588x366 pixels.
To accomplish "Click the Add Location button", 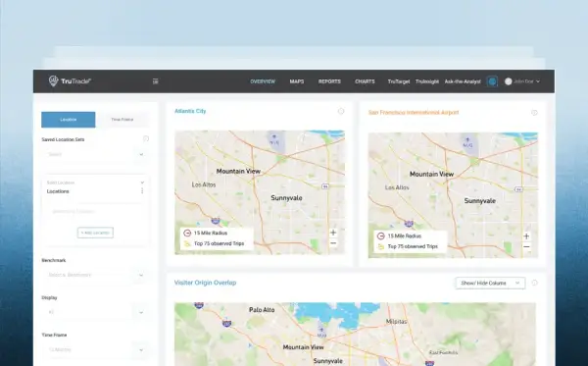I will 95,233.
